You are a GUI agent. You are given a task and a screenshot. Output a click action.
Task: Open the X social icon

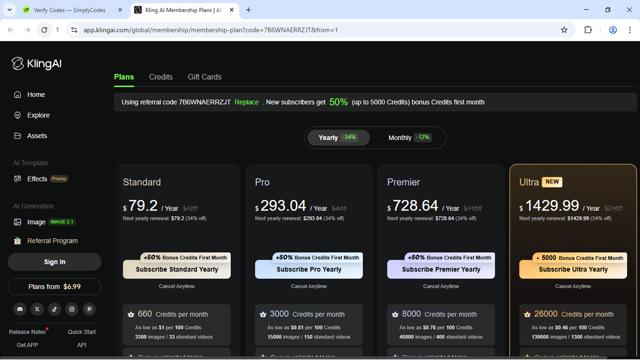37,309
